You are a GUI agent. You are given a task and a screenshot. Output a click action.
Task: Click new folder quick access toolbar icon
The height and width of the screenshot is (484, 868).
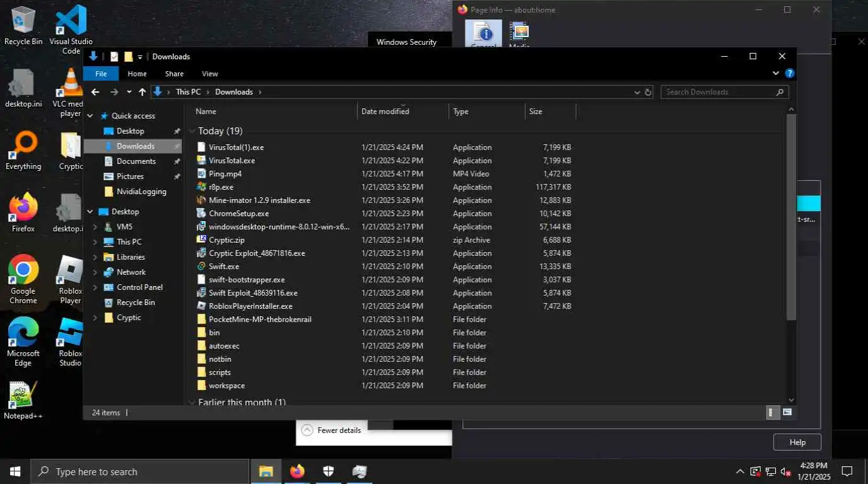coord(129,57)
